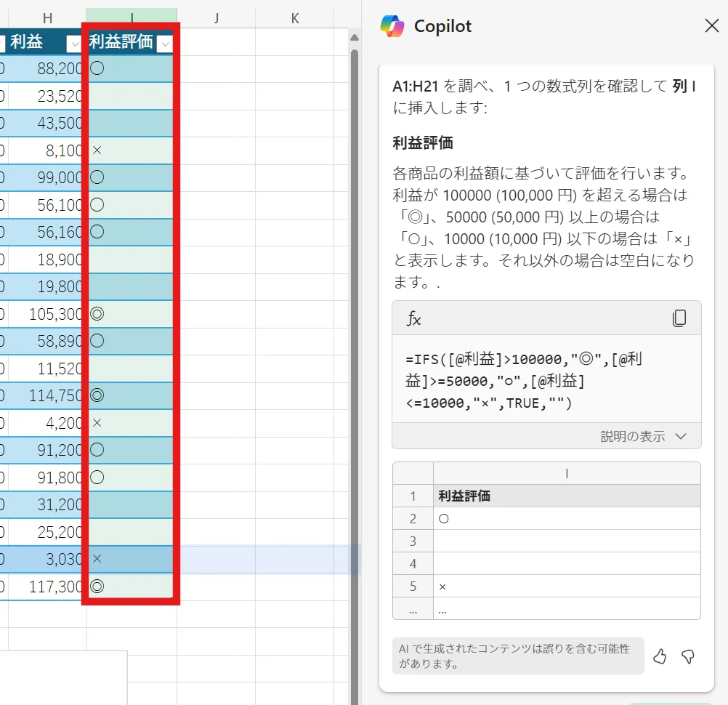This screenshot has height=705, width=728.
Task: Select column K header
Action: (294, 17)
